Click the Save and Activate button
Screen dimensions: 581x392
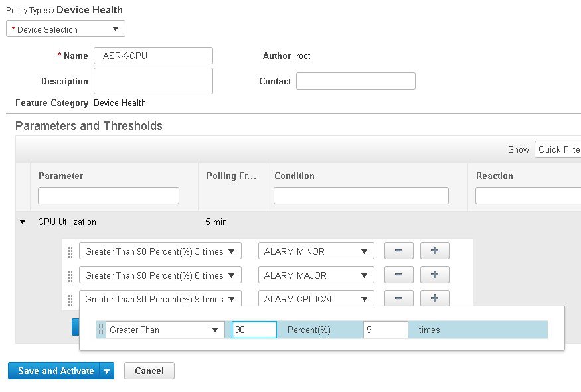tap(55, 371)
